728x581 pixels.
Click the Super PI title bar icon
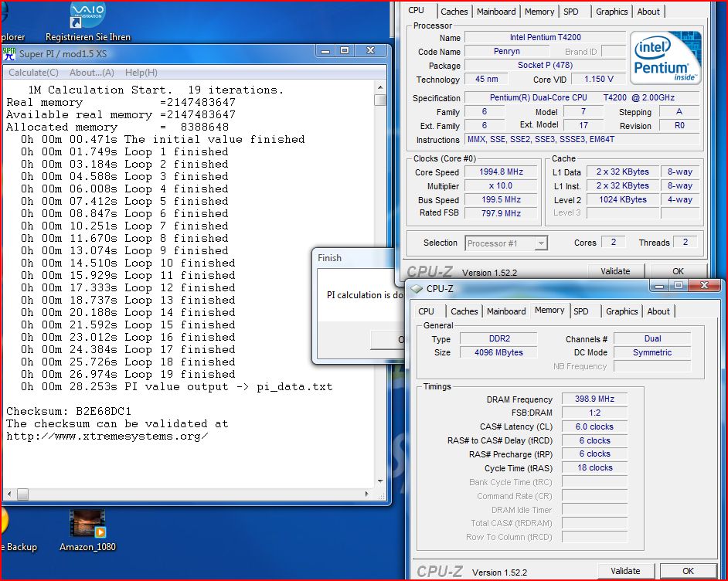9,54
